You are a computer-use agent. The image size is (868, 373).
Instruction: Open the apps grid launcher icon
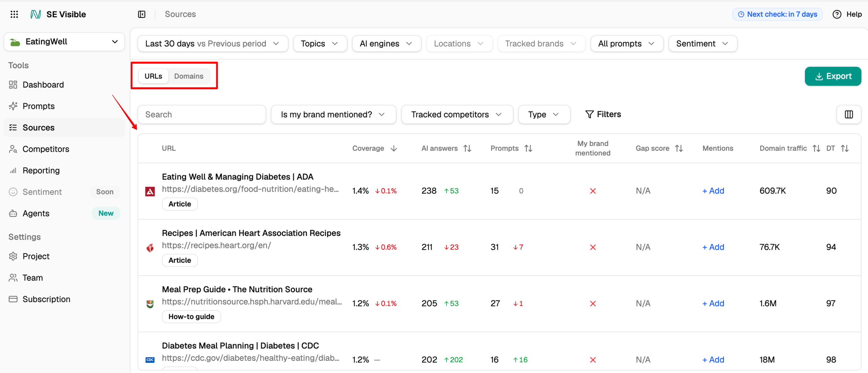coord(14,14)
